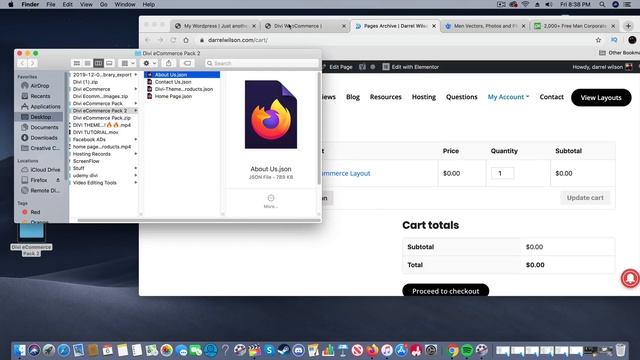Open the Window menu in menu bar
Screen dimensions: 640x360
pyautogui.click(x=125, y=4)
